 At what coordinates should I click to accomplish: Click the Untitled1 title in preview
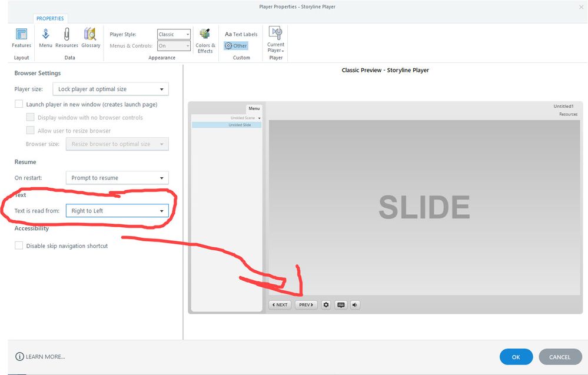point(563,106)
